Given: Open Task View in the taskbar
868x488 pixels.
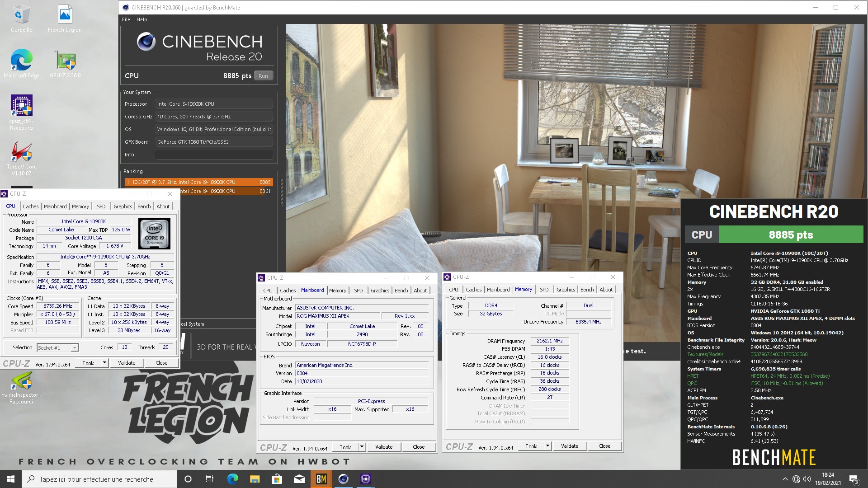Looking at the screenshot, I should point(210,479).
